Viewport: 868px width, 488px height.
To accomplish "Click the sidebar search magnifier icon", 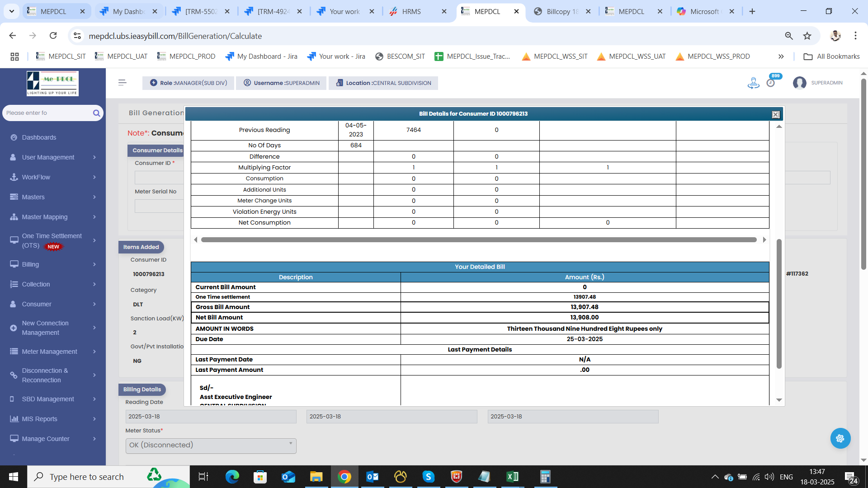I will (96, 113).
